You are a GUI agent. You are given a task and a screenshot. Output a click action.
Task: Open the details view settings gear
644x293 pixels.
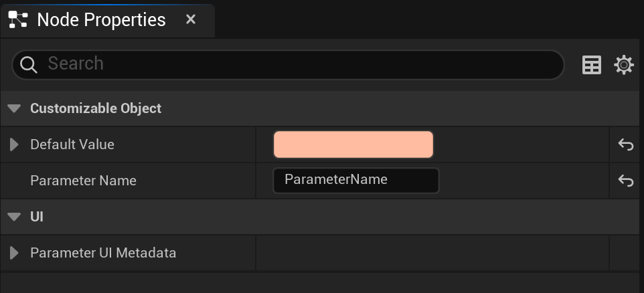pos(624,65)
